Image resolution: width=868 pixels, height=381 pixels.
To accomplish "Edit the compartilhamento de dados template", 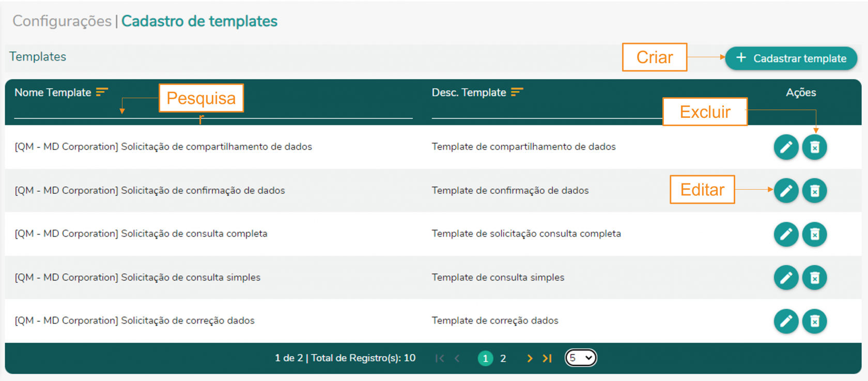I will point(786,147).
